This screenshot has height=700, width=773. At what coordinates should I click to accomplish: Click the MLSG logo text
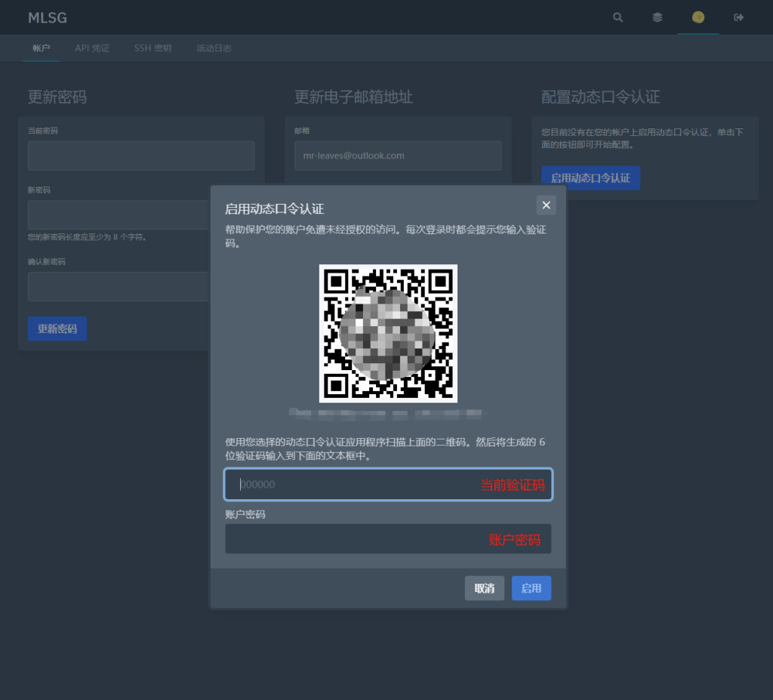pyautogui.click(x=47, y=17)
